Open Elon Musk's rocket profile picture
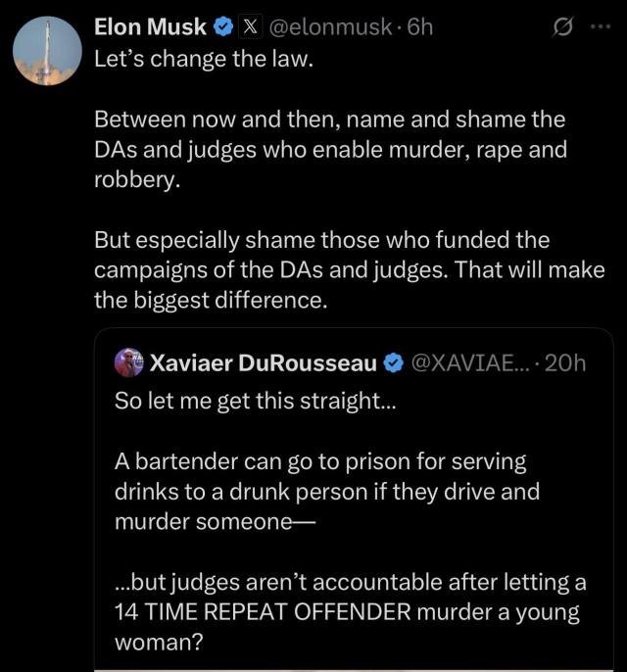This screenshot has height=672, width=627. 48,52
